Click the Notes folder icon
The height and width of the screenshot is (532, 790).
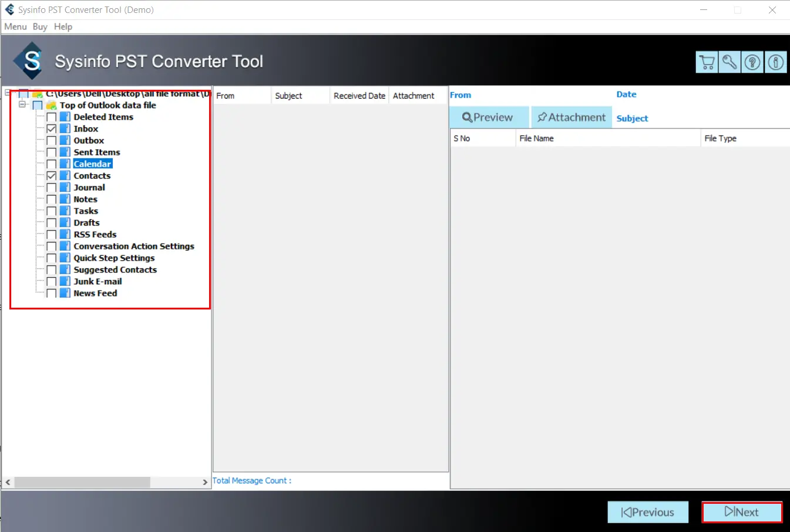[65, 199]
